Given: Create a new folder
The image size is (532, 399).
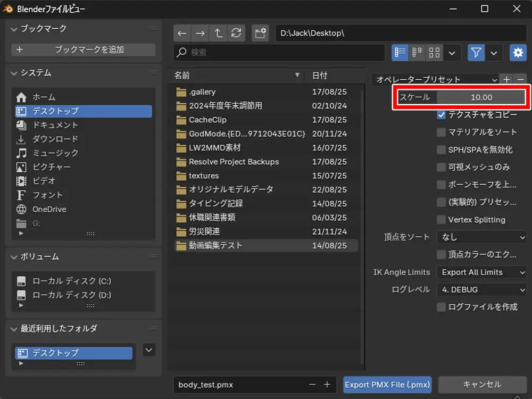Looking at the screenshot, I should pos(261,33).
